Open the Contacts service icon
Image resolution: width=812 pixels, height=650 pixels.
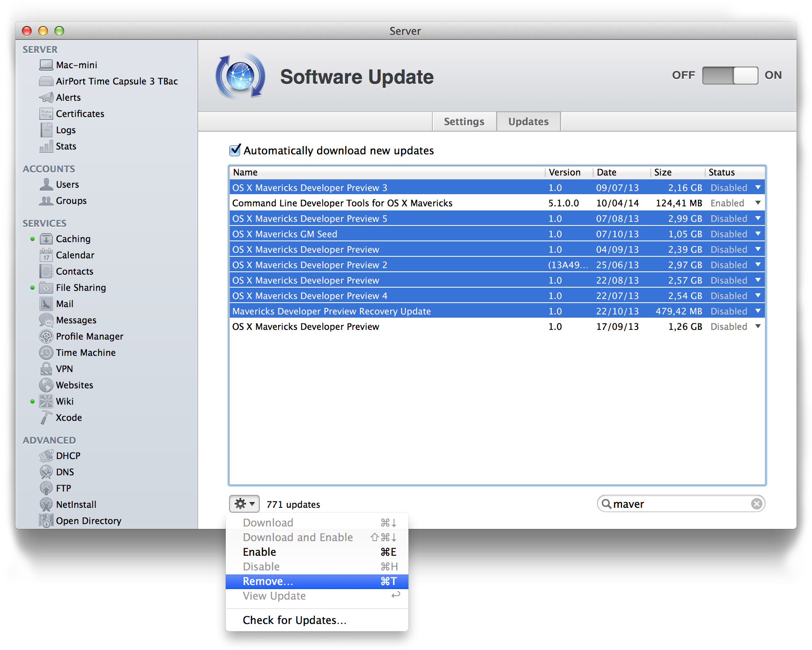click(46, 271)
